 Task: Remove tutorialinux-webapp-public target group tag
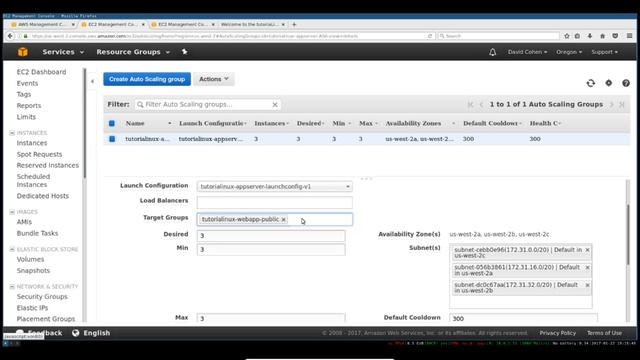(x=283, y=220)
